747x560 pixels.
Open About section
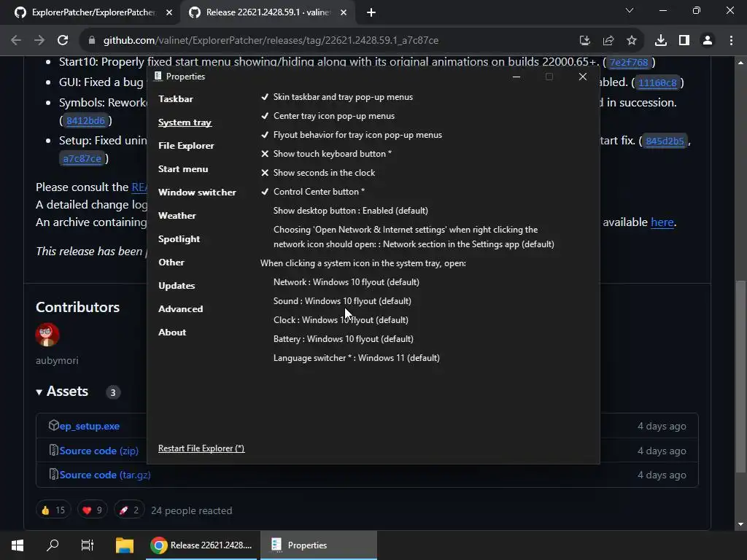(172, 332)
